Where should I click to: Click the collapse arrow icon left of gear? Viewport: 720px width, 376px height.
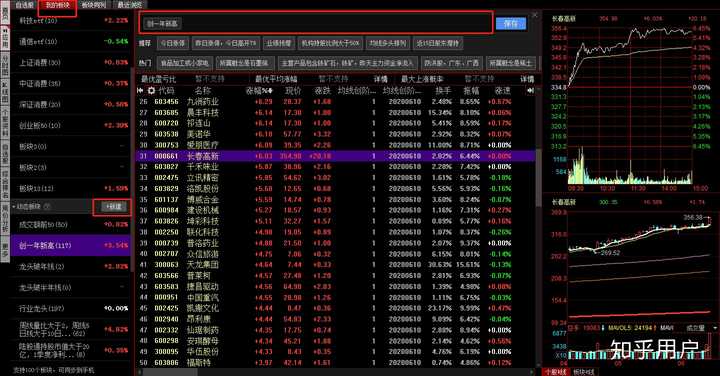click(x=141, y=90)
